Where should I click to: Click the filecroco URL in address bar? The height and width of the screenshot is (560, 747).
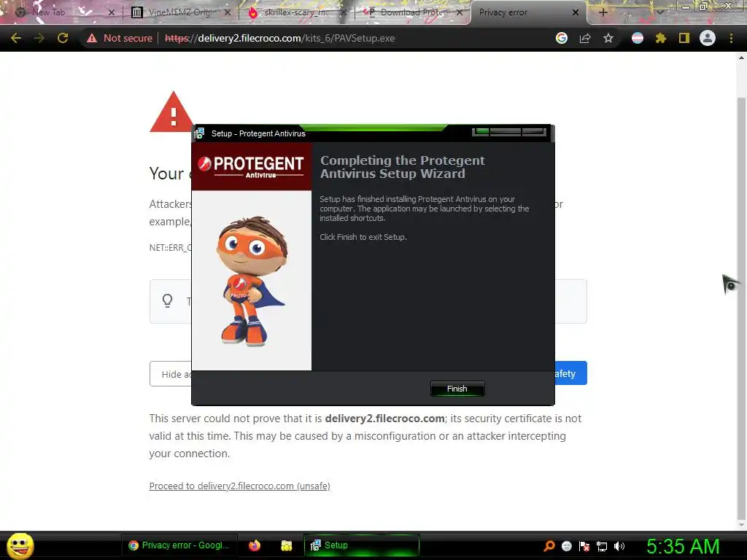pyautogui.click(x=279, y=38)
